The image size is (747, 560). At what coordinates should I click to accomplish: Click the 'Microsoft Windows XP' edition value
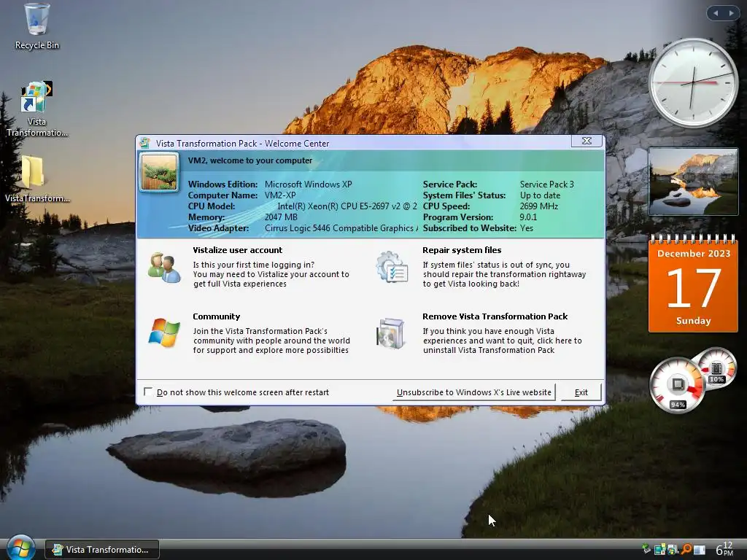(309, 184)
